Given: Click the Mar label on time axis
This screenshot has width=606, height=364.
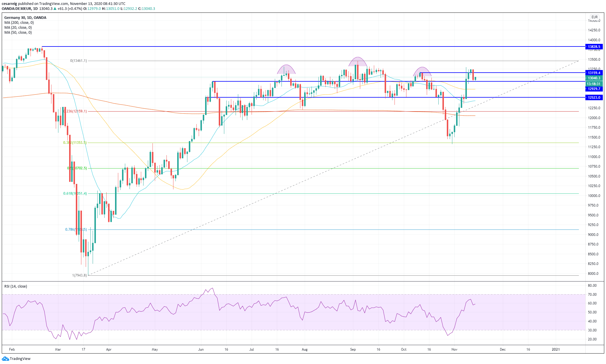Looking at the screenshot, I should tap(58, 349).
